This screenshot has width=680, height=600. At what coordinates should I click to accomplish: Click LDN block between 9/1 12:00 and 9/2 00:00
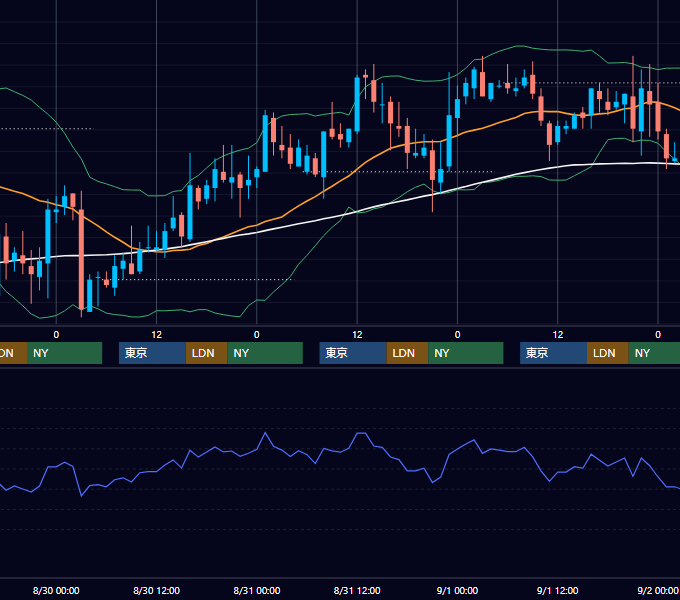click(x=608, y=353)
